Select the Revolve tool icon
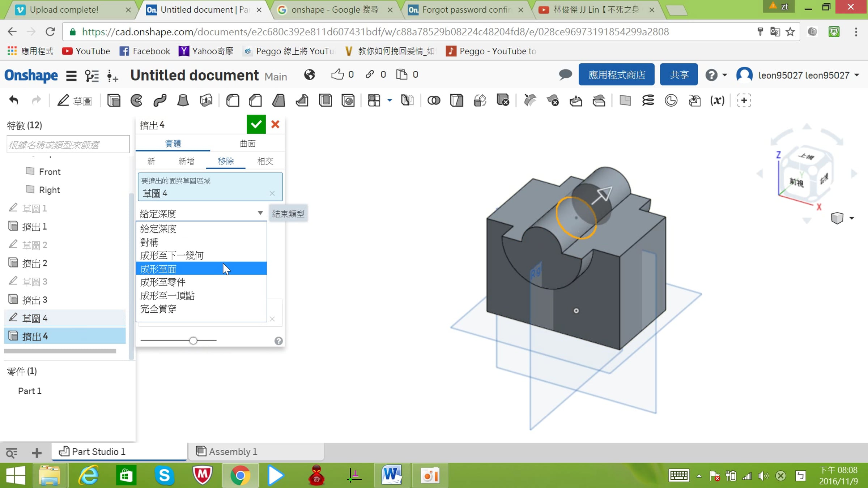 [137, 100]
